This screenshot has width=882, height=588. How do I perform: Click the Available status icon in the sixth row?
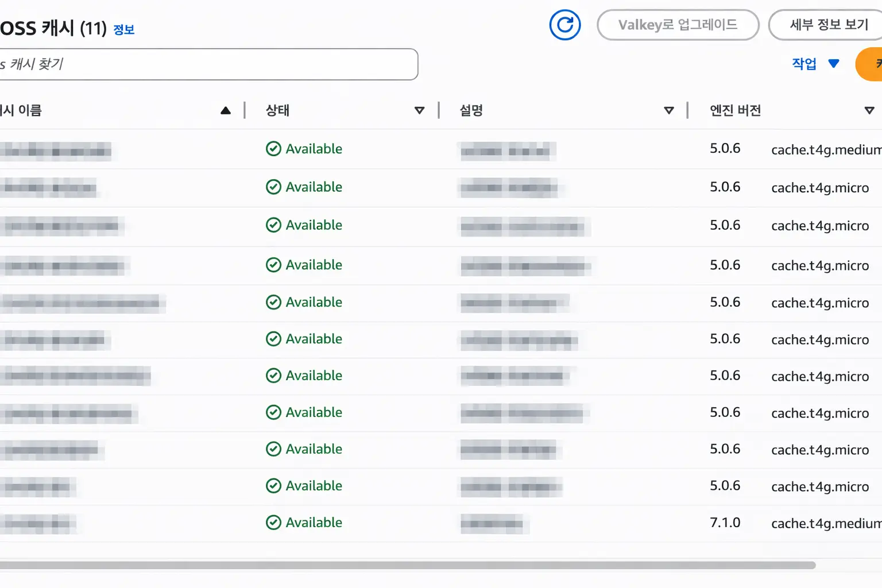(273, 339)
